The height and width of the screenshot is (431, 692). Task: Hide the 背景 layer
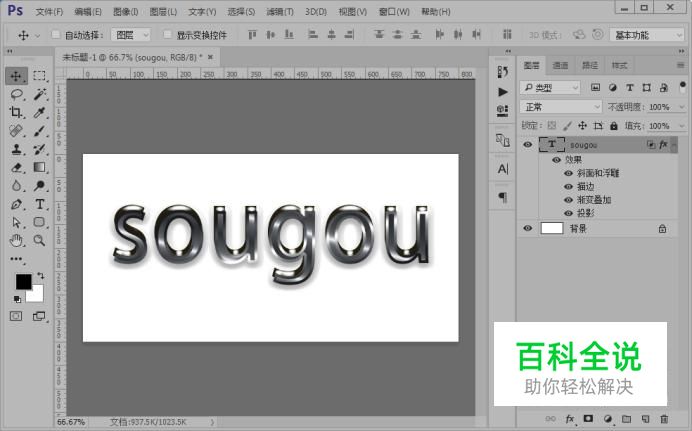pos(527,228)
